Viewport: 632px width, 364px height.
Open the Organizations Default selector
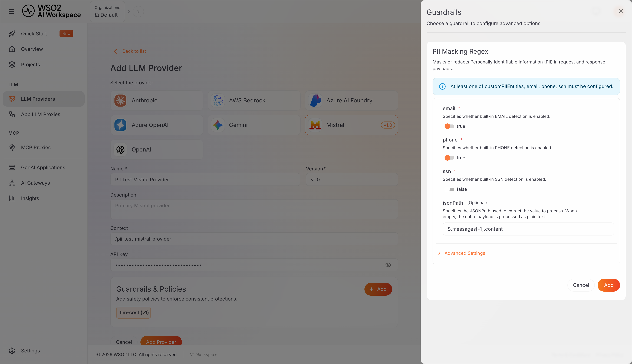(x=107, y=12)
